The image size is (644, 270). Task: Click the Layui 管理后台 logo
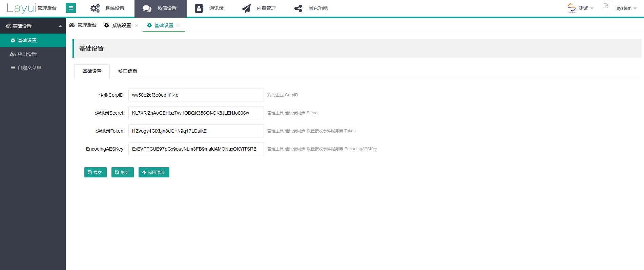32,8
